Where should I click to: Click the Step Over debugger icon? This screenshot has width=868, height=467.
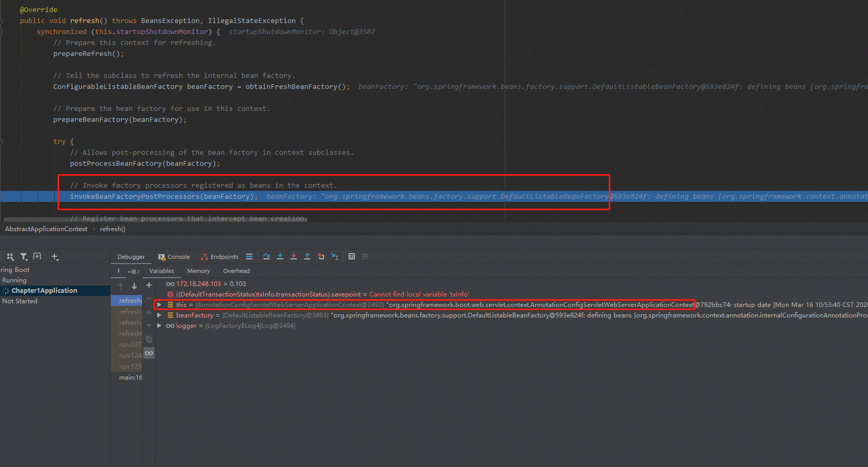(x=267, y=256)
